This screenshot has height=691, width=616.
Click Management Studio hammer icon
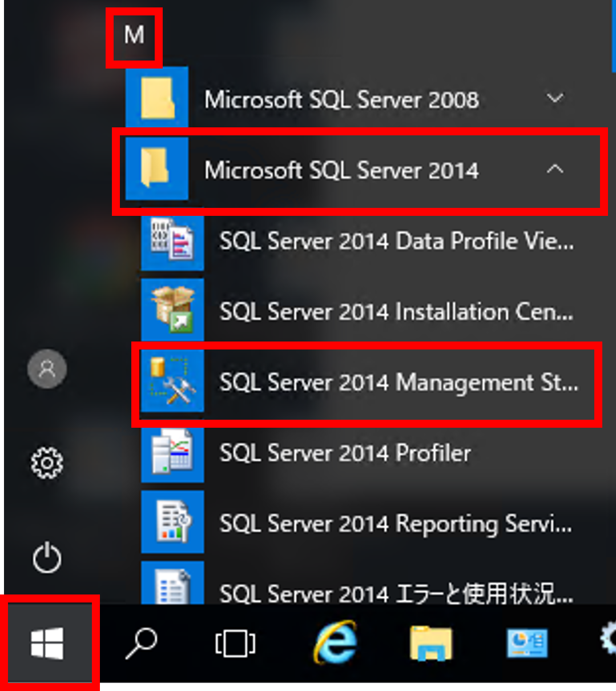(x=172, y=381)
